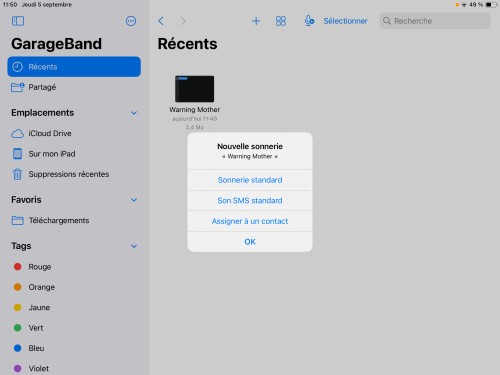Click the Warning Mother file name
This screenshot has height=375, width=500.
[195, 109]
